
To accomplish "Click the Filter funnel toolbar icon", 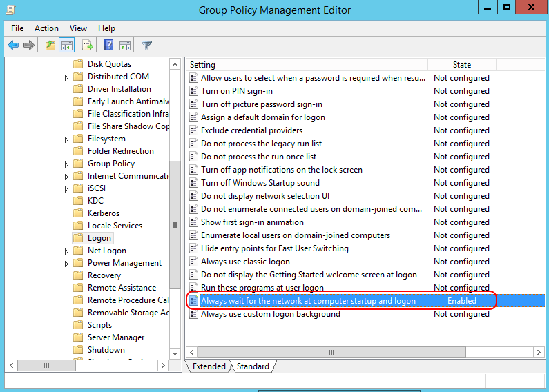I will pyautogui.click(x=146, y=46).
